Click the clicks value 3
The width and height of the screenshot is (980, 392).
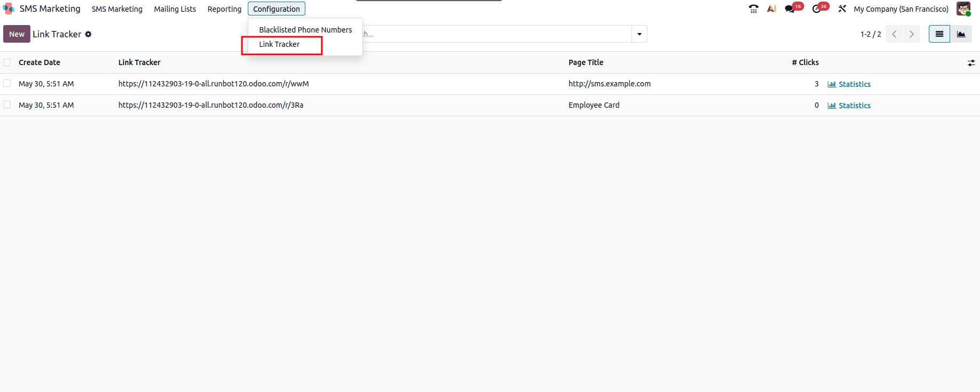pos(816,84)
